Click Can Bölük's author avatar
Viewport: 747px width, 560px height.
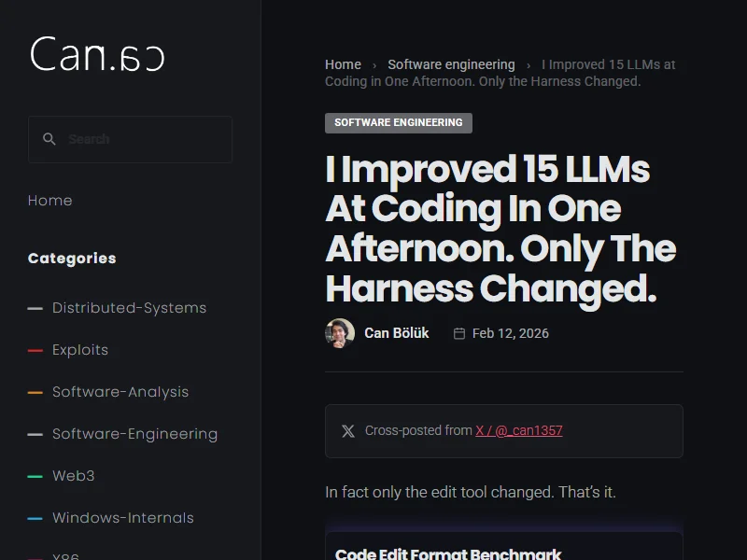click(x=340, y=333)
